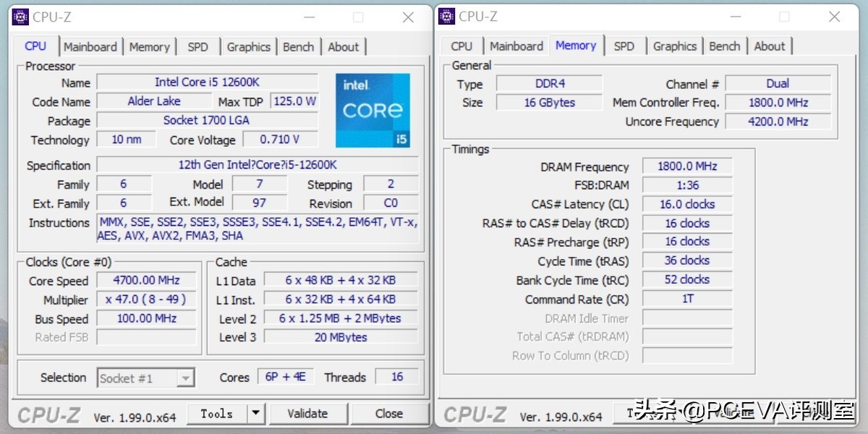The image size is (868, 434).
Task: Click the processor Name field showing Intel Core i5 12600K
Action: [x=208, y=82]
